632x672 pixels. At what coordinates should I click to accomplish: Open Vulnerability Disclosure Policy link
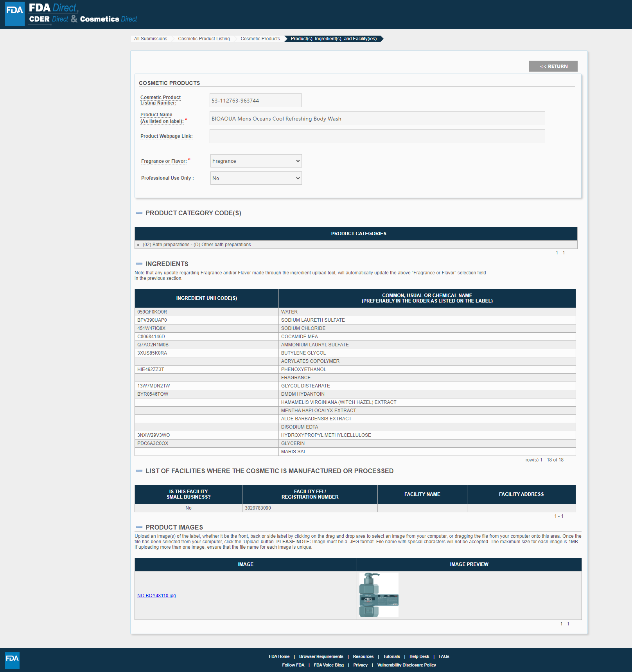406,665
